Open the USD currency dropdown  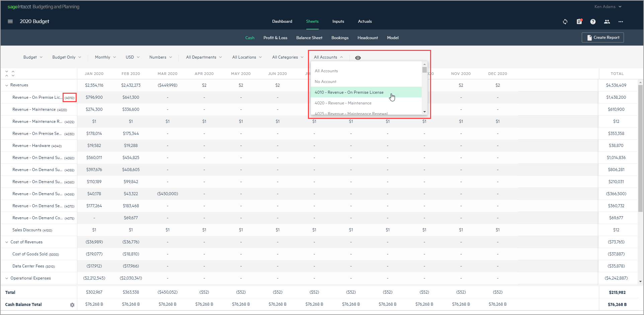(133, 57)
